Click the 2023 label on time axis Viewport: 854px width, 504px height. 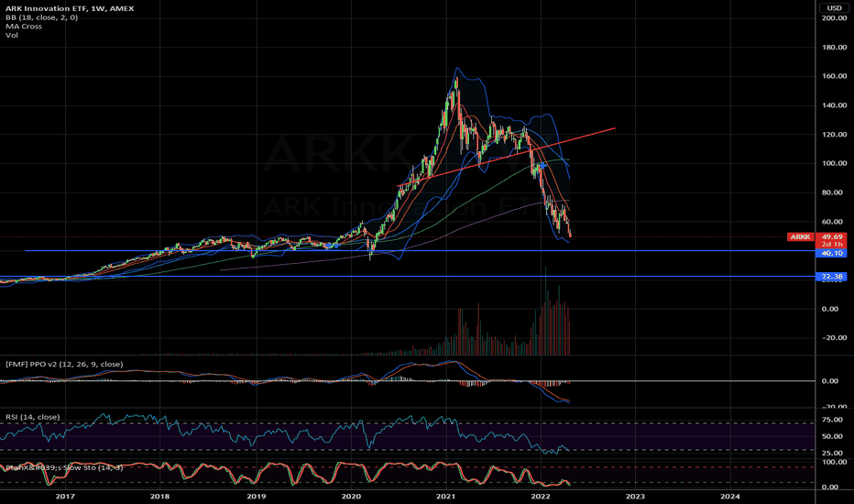635,497
